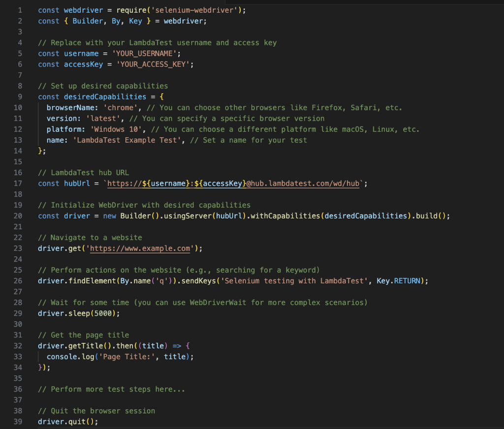Click Key in the line 2 destructuring
This screenshot has width=504, height=429.
[x=135, y=21]
